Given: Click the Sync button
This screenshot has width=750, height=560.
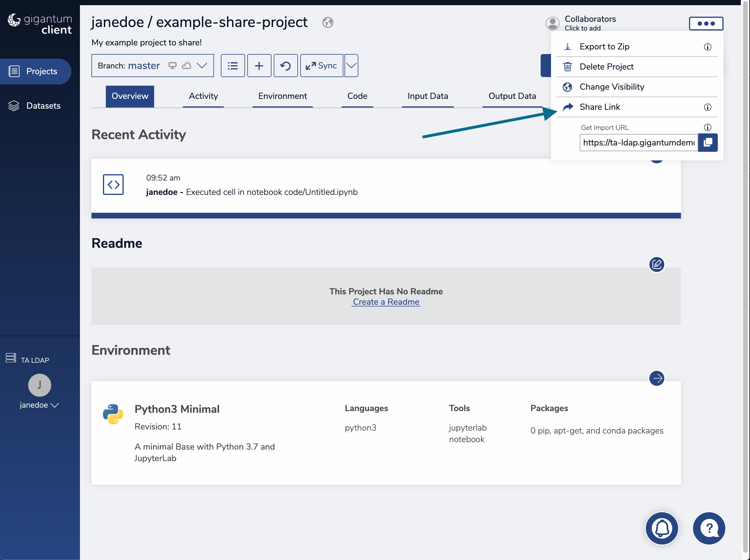Looking at the screenshot, I should [x=322, y=66].
